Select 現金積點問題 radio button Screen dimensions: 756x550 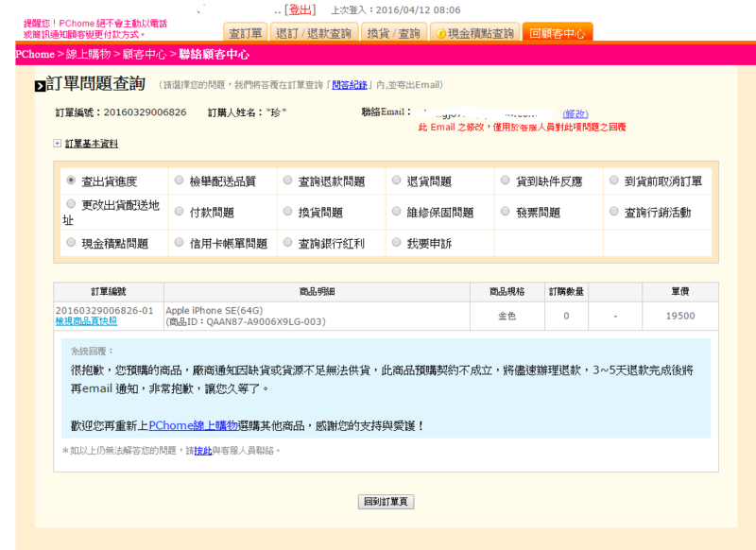pos(71,243)
